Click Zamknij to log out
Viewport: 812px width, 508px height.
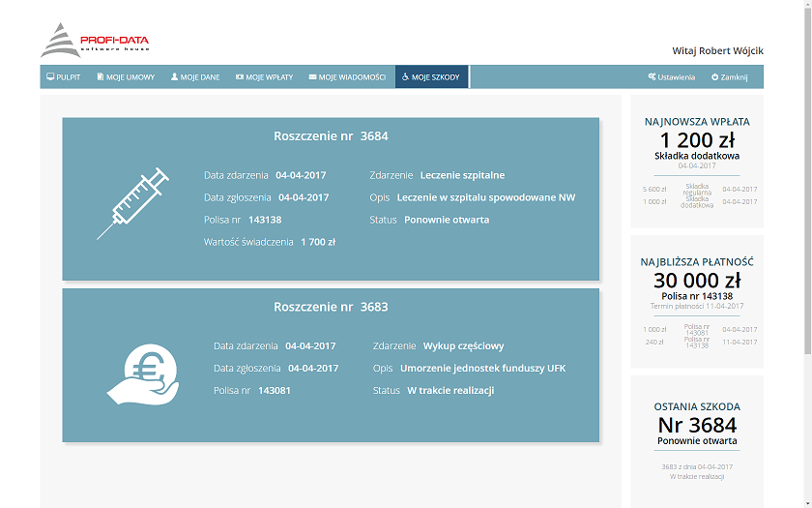(730, 76)
